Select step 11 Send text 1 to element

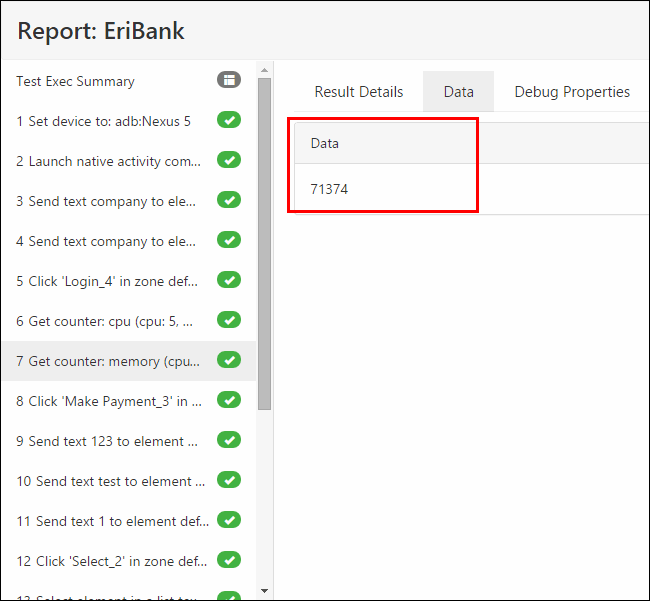point(112,521)
